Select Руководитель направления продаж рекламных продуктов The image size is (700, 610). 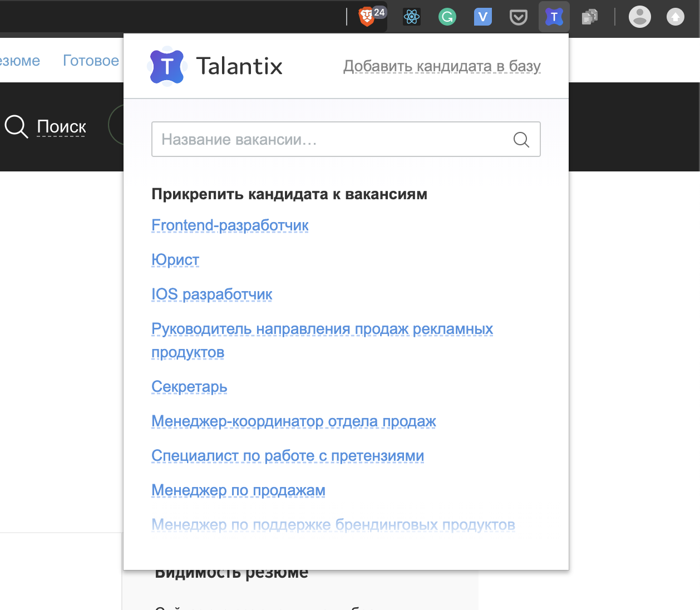tap(322, 341)
